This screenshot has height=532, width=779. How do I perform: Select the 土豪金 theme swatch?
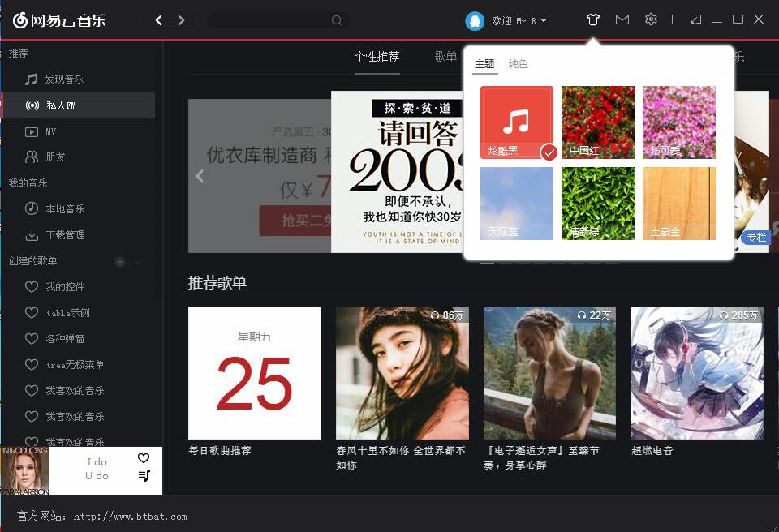tap(679, 204)
